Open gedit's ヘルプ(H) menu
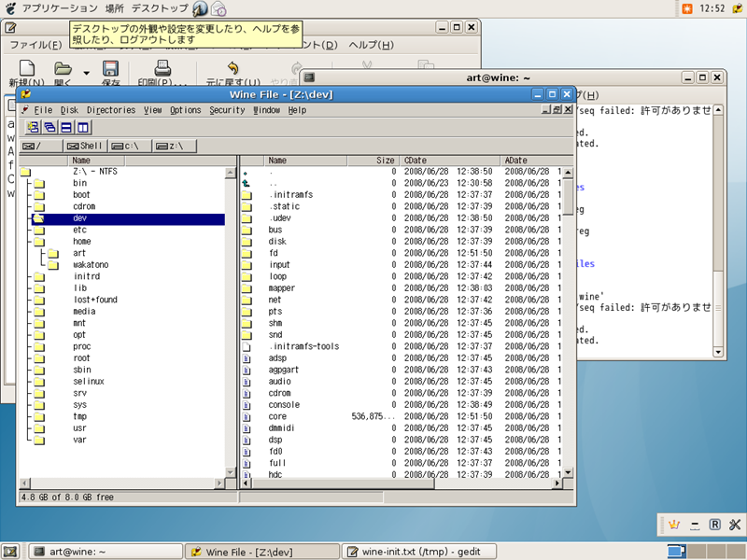747x560 pixels. tap(371, 45)
